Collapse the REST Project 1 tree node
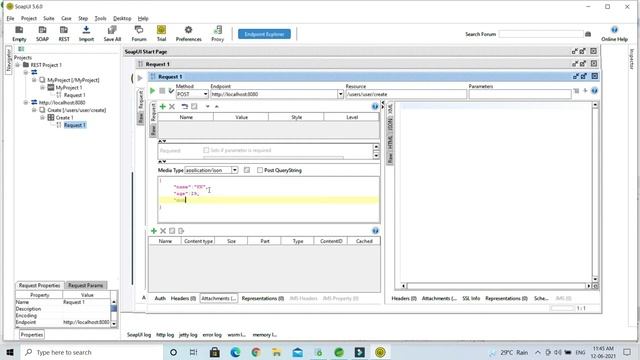The height and width of the screenshot is (360, 640). [x=18, y=65]
